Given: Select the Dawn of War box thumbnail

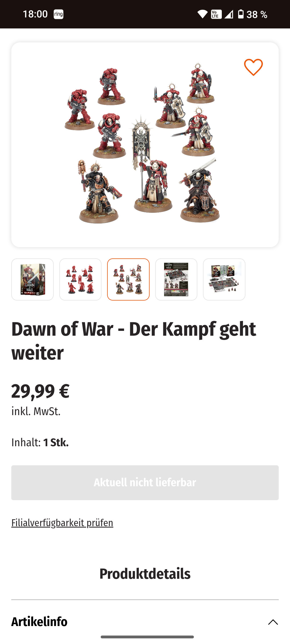Looking at the screenshot, I should 32,279.
